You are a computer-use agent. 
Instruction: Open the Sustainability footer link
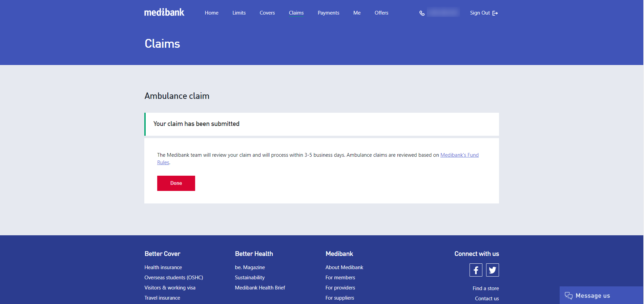(x=250, y=278)
